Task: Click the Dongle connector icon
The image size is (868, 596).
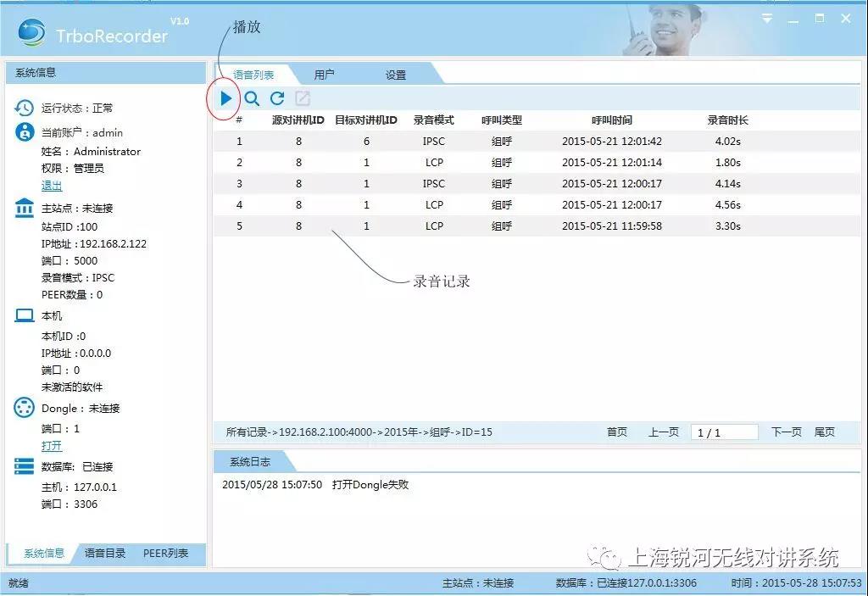Action: point(25,408)
